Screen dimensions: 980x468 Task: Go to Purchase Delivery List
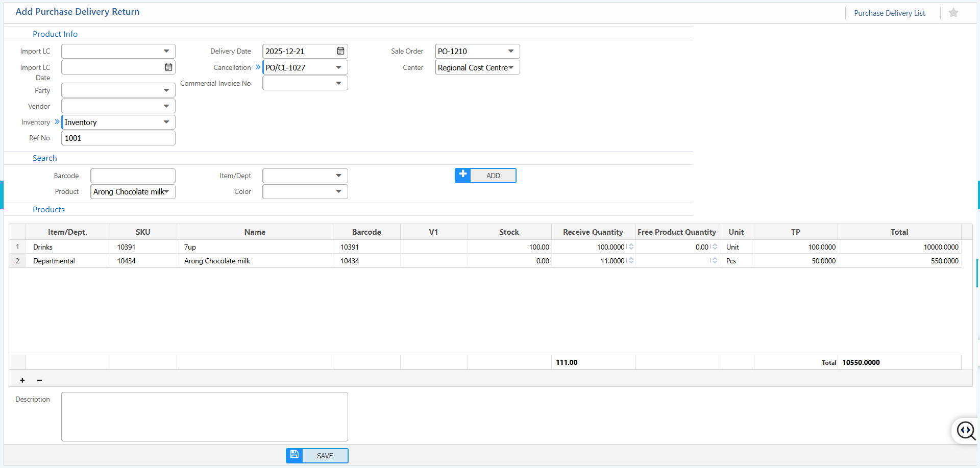coord(890,13)
